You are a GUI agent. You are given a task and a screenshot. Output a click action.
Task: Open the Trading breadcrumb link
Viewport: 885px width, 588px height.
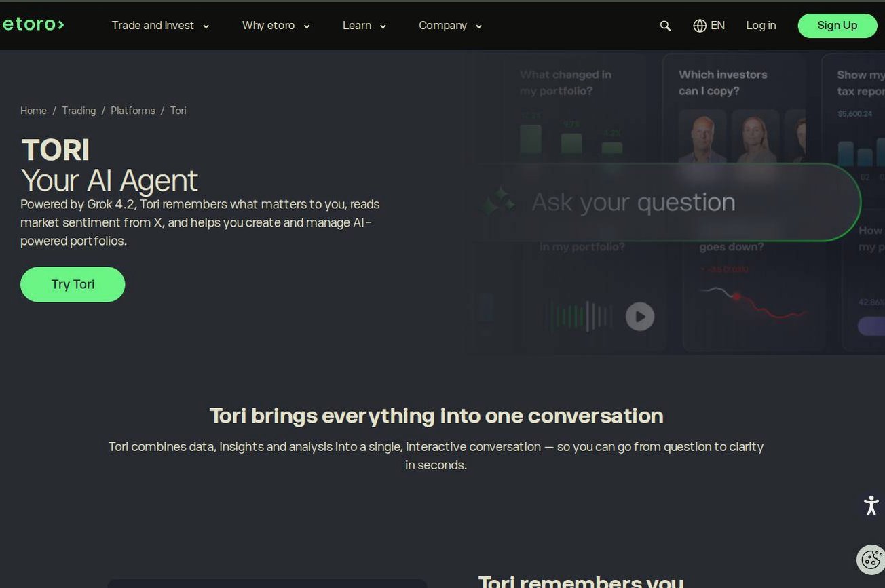coord(79,111)
